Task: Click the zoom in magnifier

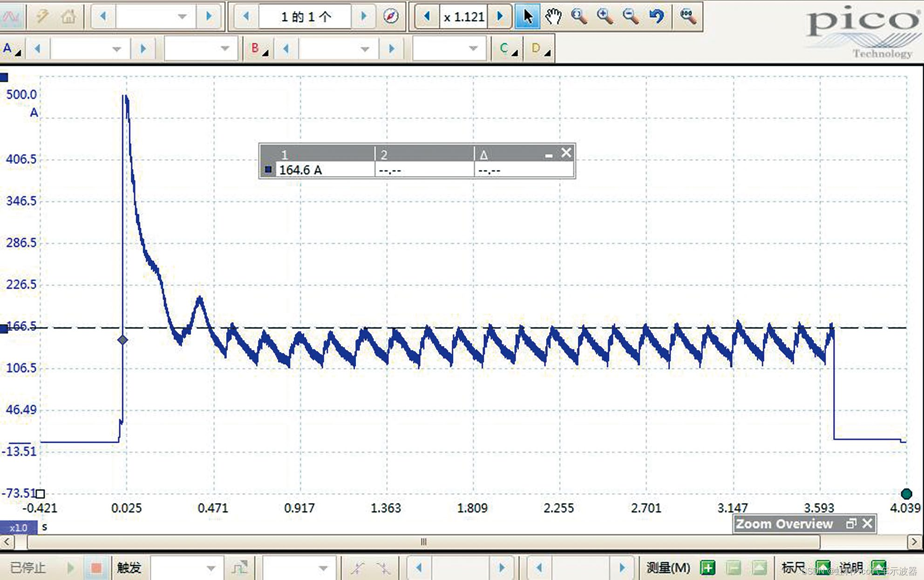Action: tap(605, 17)
